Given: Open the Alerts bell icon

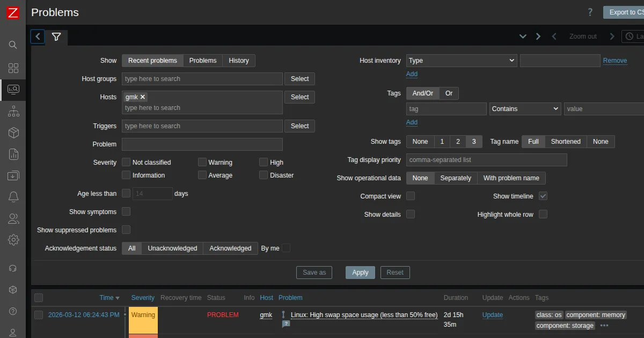Looking at the screenshot, I should (x=13, y=197).
